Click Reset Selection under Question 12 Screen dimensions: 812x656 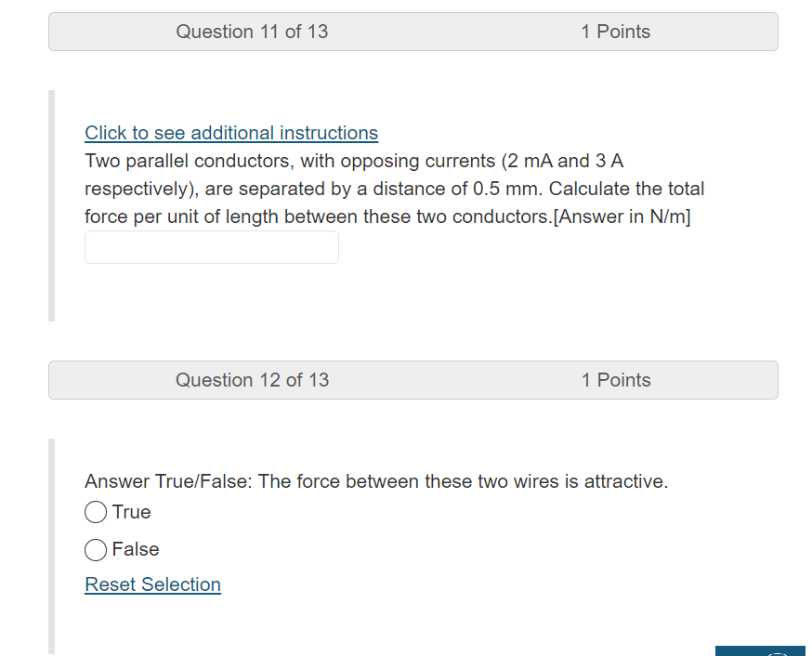(152, 584)
